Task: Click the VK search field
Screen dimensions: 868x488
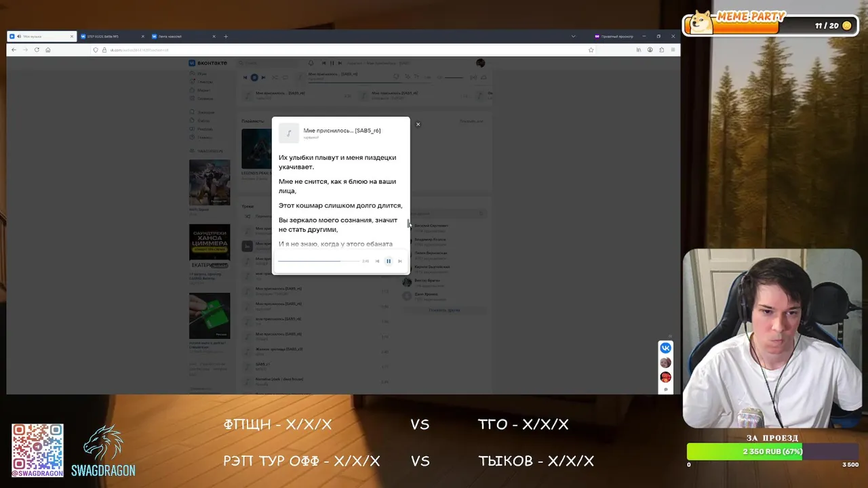Action: (268, 63)
